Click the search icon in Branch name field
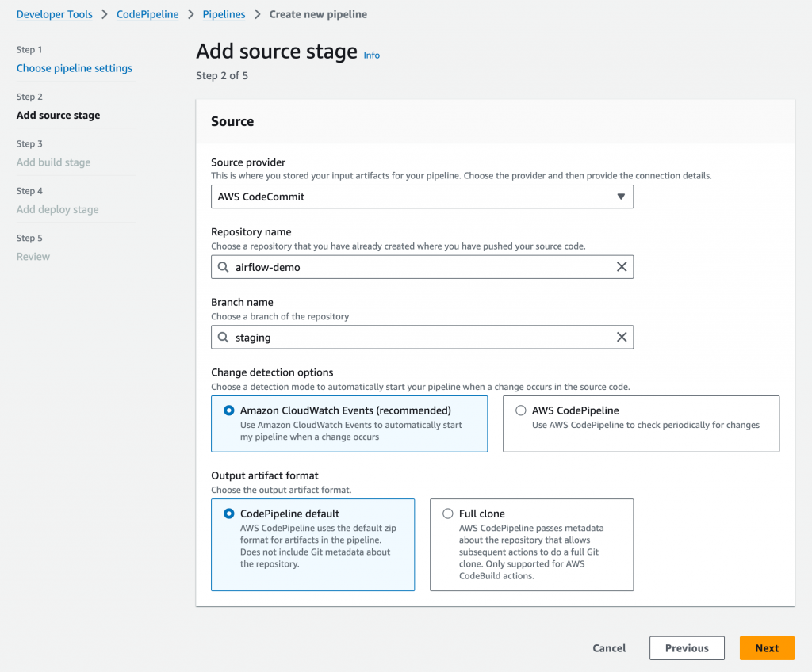Image resolution: width=812 pixels, height=672 pixels. (224, 338)
